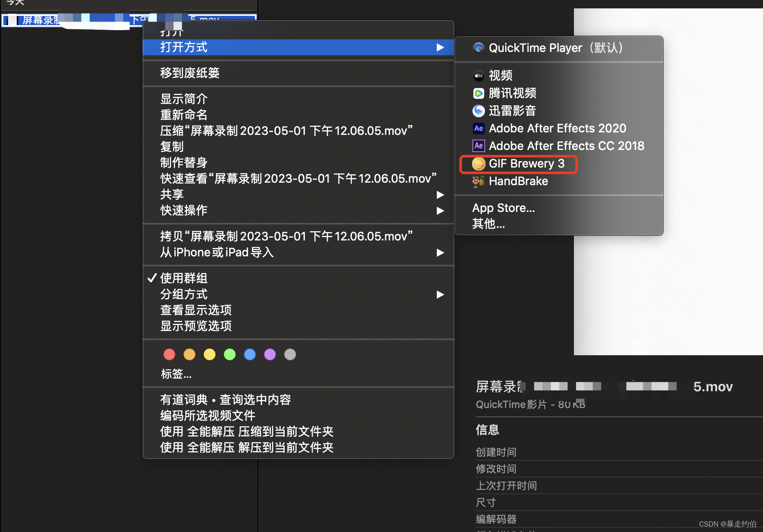
Task: Select App Store... in submenu
Action: point(559,208)
